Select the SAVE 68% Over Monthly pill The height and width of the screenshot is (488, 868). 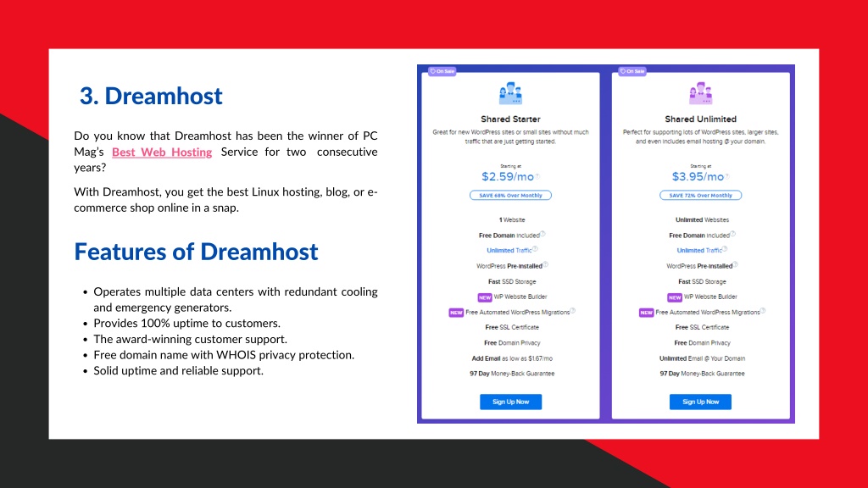pos(510,196)
